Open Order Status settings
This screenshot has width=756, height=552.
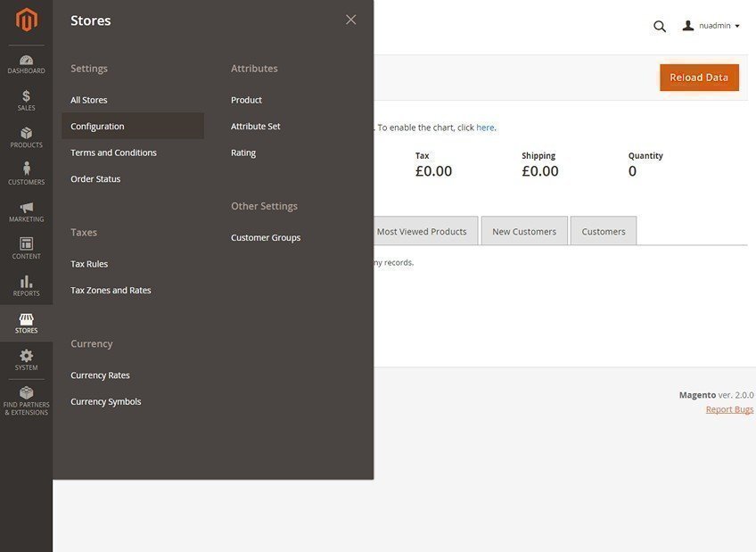95,179
